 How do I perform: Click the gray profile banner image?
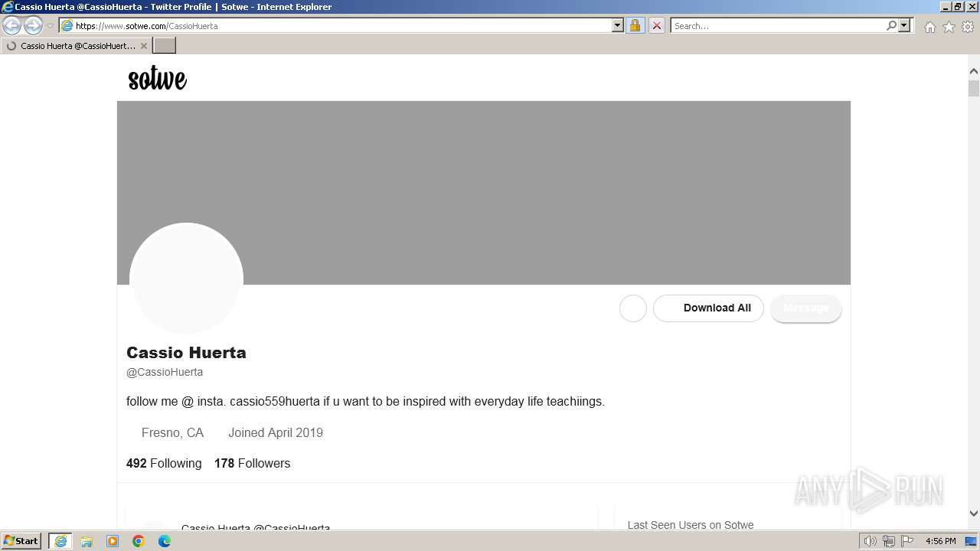[x=483, y=193]
